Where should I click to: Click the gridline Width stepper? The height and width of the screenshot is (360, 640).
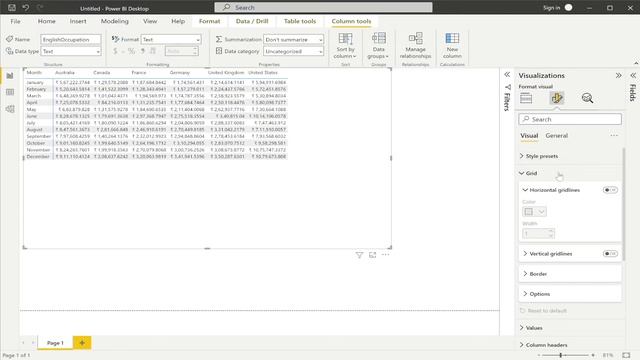[551, 234]
